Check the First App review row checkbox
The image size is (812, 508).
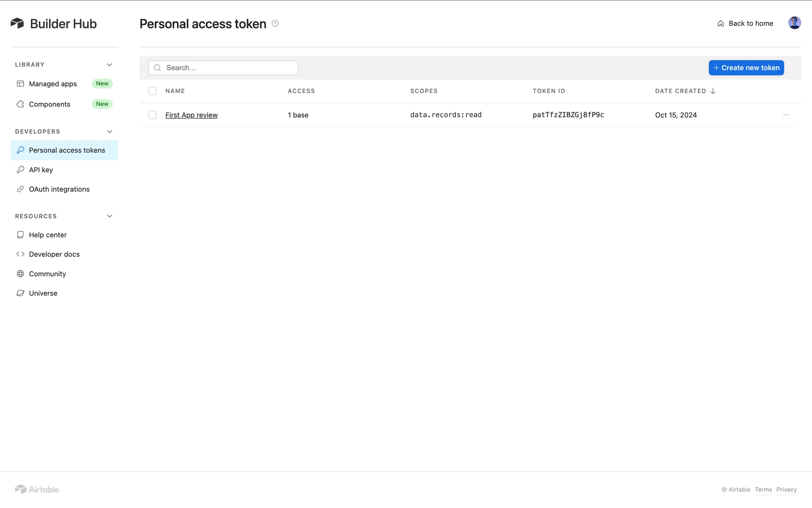coord(153,115)
